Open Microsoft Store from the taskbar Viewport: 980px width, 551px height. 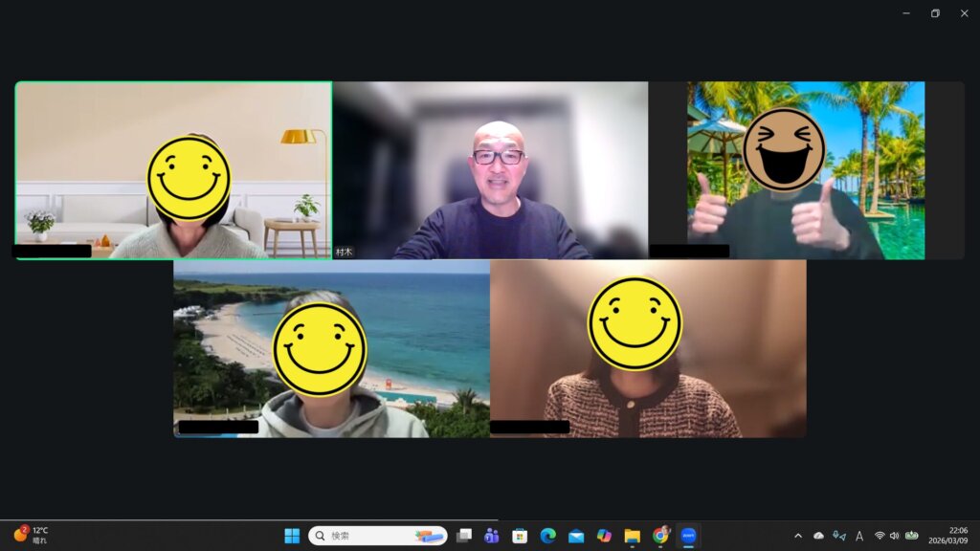(520, 536)
